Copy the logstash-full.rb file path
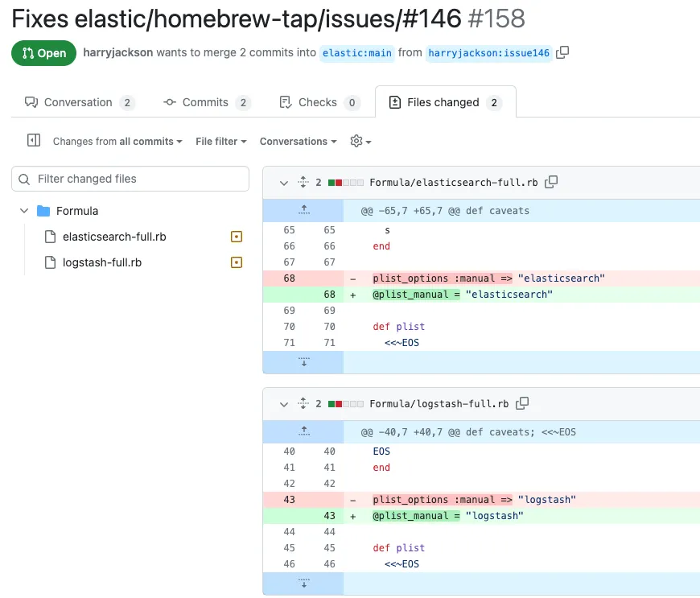Screen dimensions: 700x598 522,403
